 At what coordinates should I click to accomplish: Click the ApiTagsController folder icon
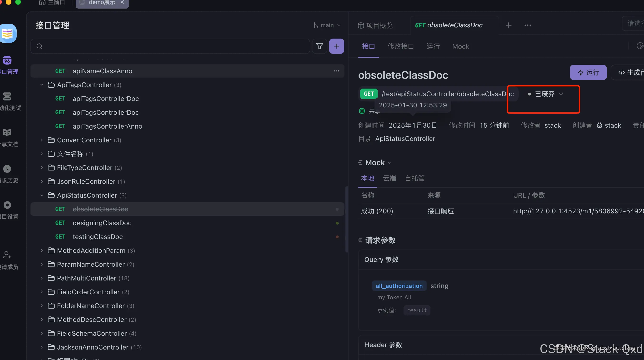(51, 85)
